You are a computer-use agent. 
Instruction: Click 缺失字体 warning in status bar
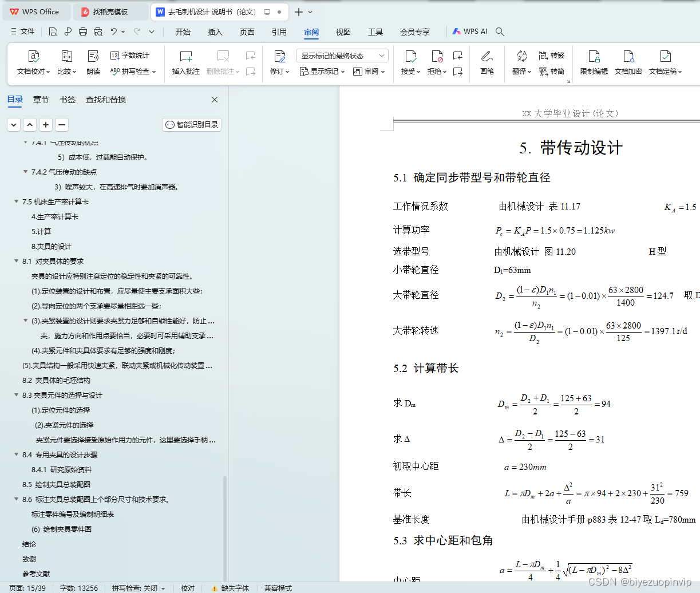pyautogui.click(x=230, y=588)
